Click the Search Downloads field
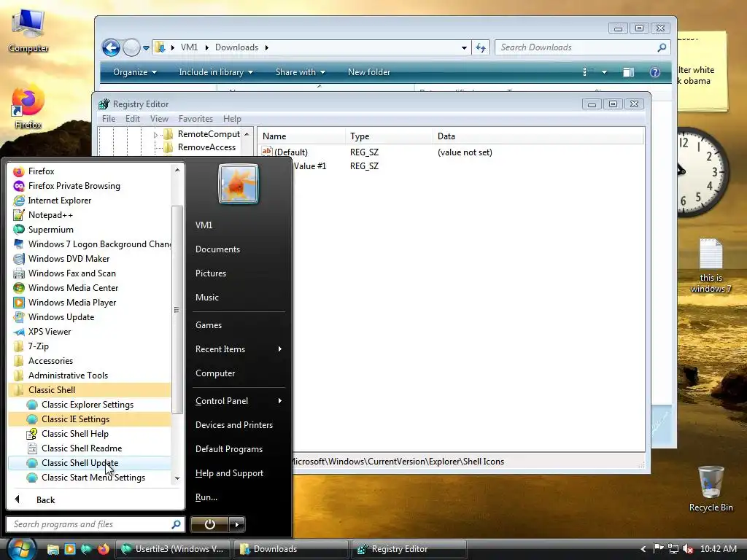Image resolution: width=747 pixels, height=560 pixels. point(583,47)
